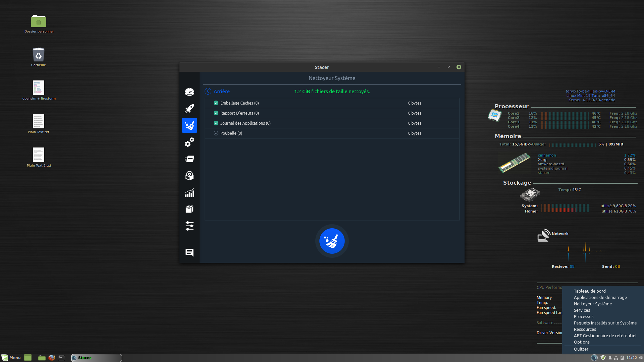Toggle the Poubelle checkbox

coord(216,133)
